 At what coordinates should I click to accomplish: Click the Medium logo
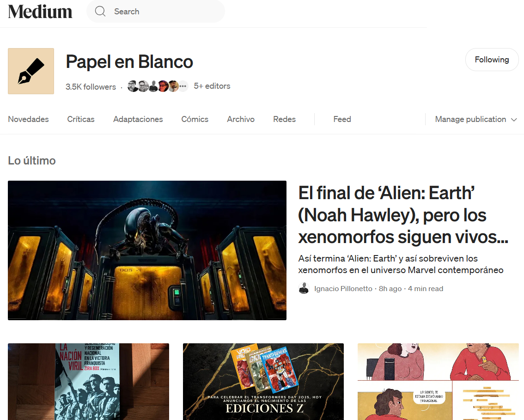click(x=40, y=12)
